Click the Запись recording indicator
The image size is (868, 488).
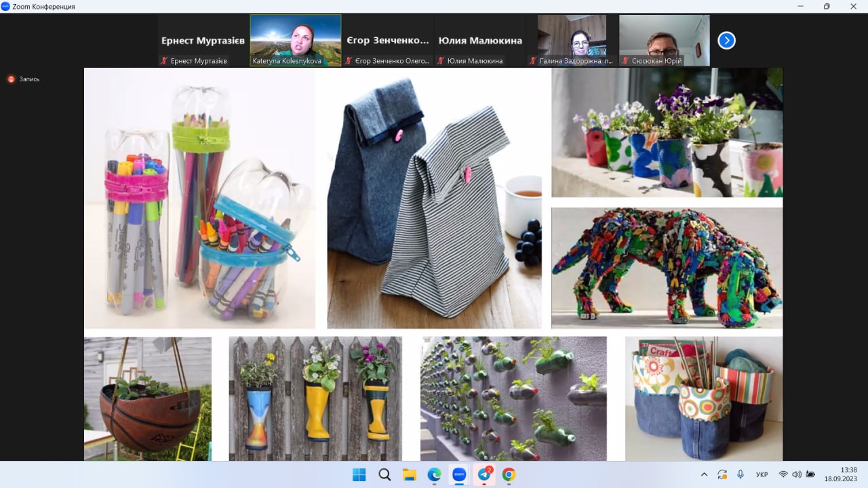click(24, 79)
